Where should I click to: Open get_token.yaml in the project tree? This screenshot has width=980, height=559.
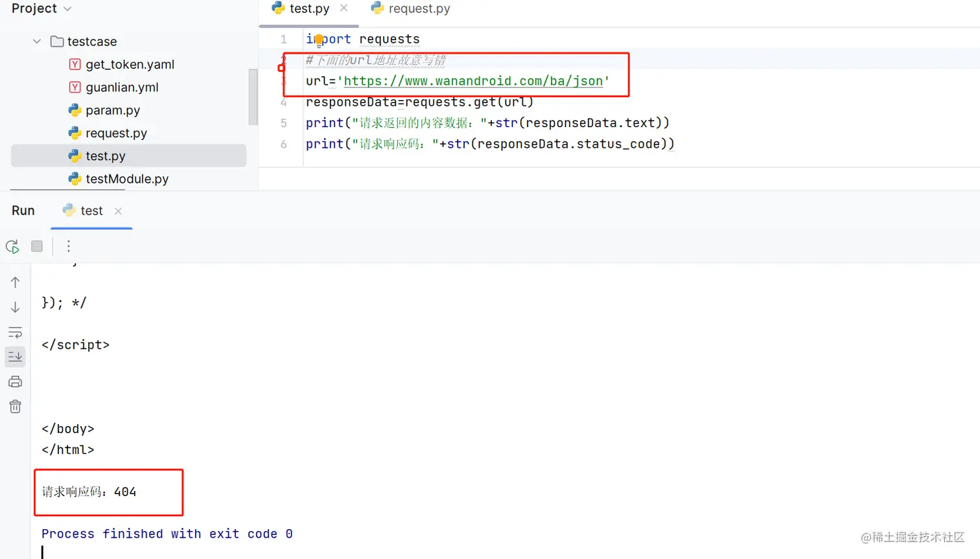coord(130,64)
